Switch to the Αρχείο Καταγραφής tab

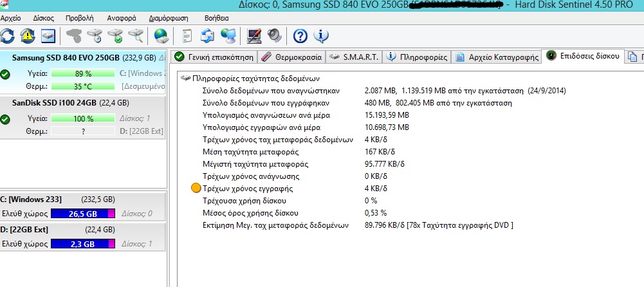click(497, 57)
